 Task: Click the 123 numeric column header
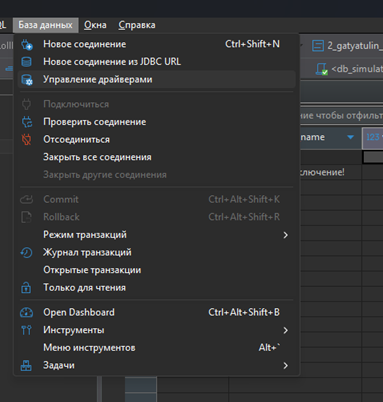(x=373, y=137)
